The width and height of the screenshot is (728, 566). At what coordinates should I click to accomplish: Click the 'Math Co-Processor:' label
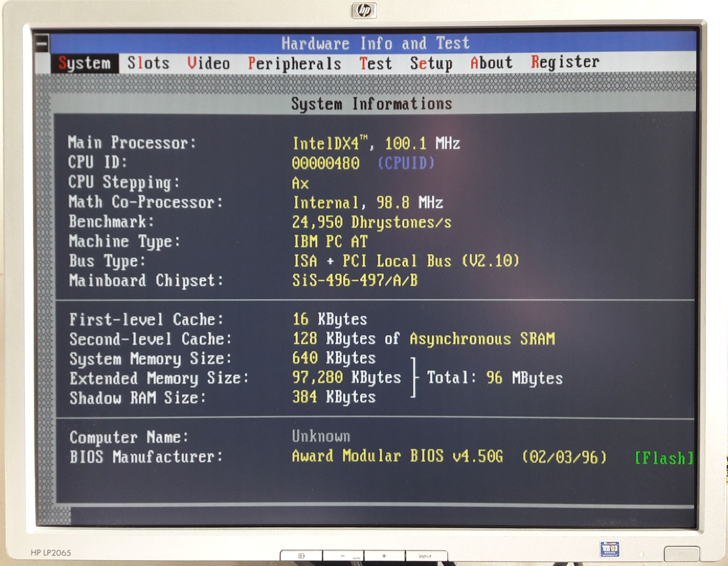(x=146, y=202)
